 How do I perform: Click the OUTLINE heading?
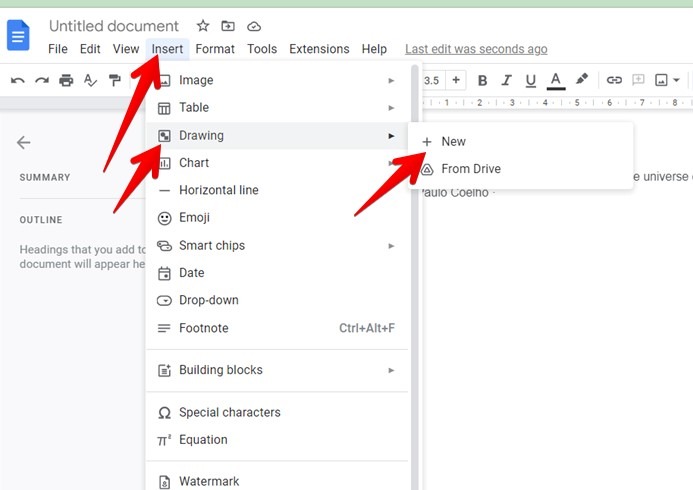tap(41, 220)
